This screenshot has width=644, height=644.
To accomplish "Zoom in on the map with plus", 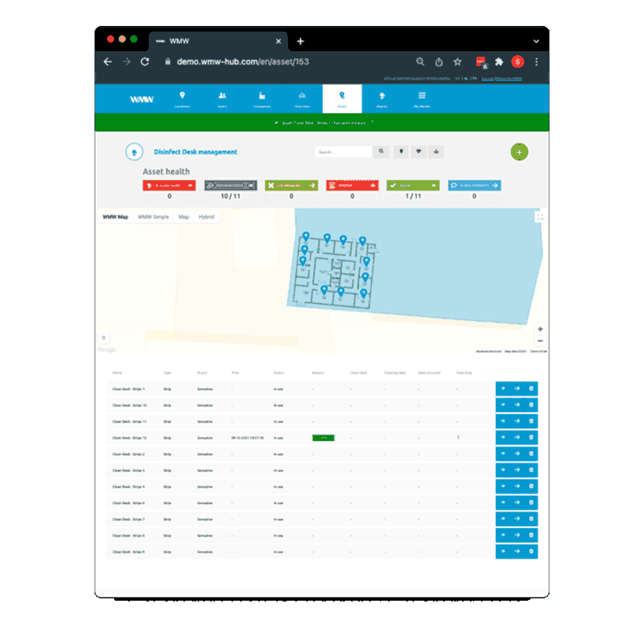I will point(540,329).
